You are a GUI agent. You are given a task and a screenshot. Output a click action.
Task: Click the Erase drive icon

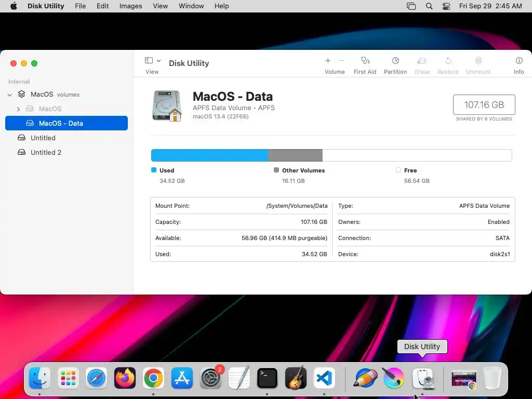(422, 61)
